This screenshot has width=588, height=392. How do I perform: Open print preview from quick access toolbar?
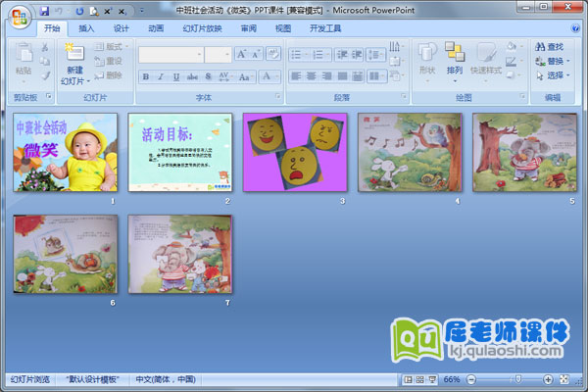(94, 11)
